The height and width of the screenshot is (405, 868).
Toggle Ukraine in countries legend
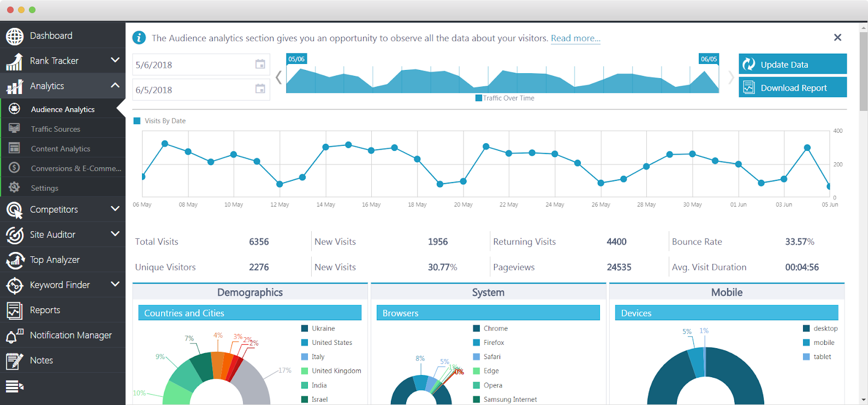318,328
